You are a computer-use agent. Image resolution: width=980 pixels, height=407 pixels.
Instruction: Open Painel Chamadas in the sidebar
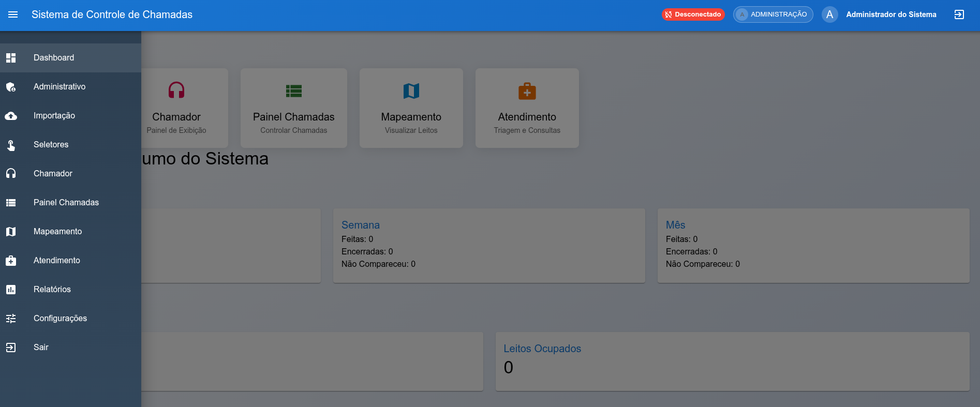pos(66,203)
